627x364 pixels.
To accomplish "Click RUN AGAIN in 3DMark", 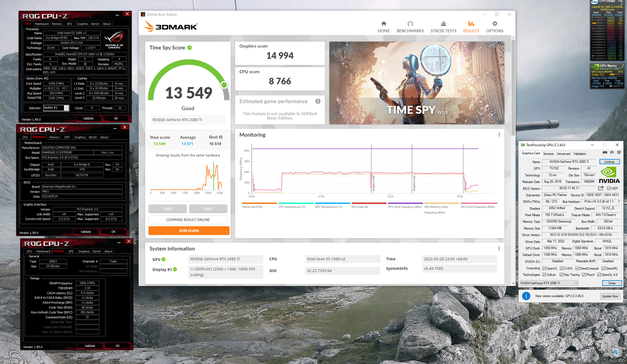I will [189, 230].
